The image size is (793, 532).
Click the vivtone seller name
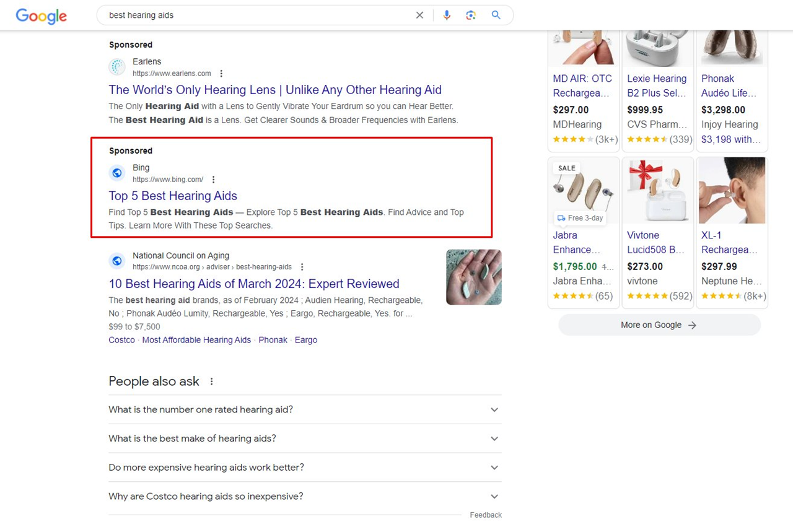(642, 281)
